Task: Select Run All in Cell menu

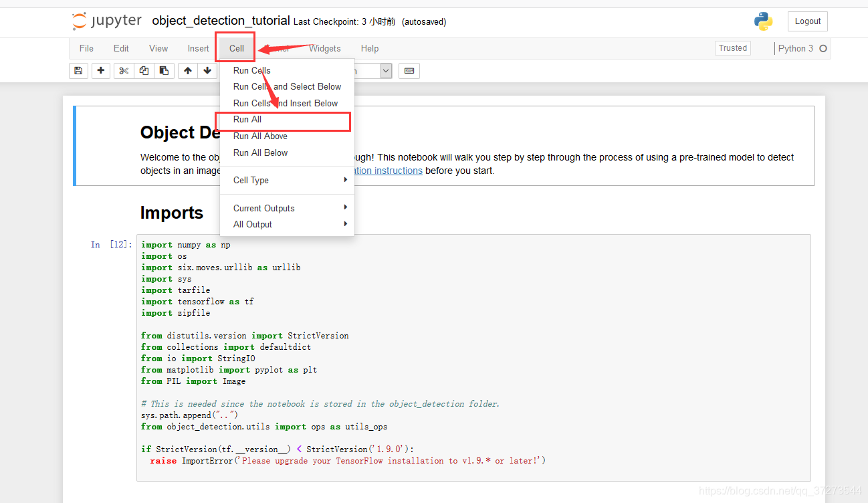Action: (x=288, y=119)
